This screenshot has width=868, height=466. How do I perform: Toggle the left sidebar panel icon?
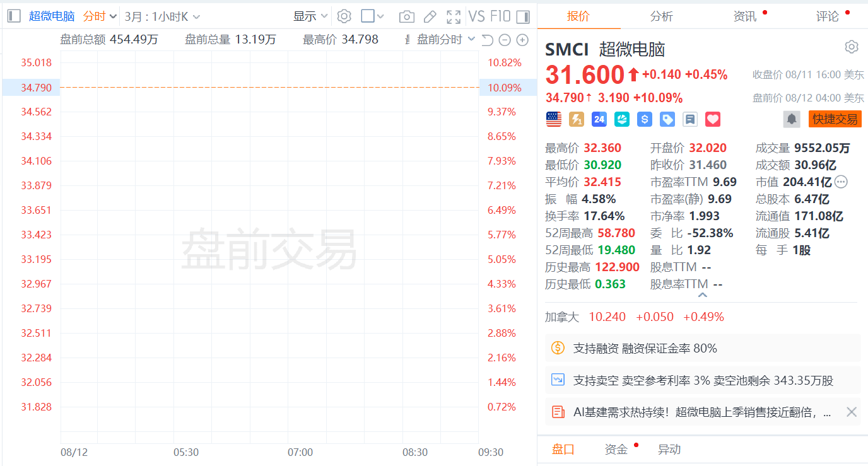click(15, 16)
